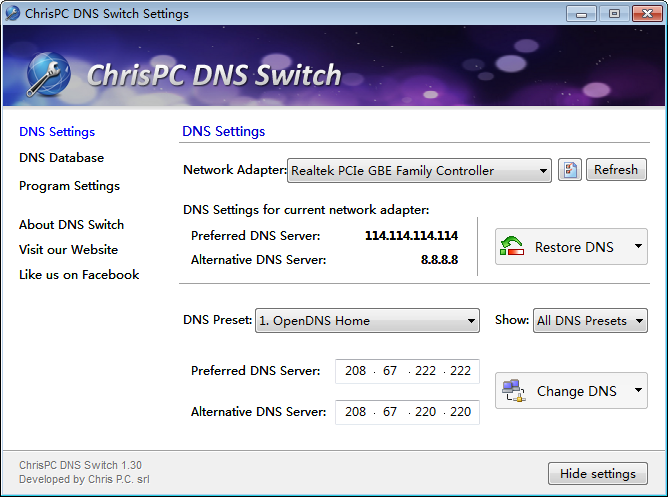Open the Network Adapter dropdown
This screenshot has height=497, width=668.
[419, 170]
